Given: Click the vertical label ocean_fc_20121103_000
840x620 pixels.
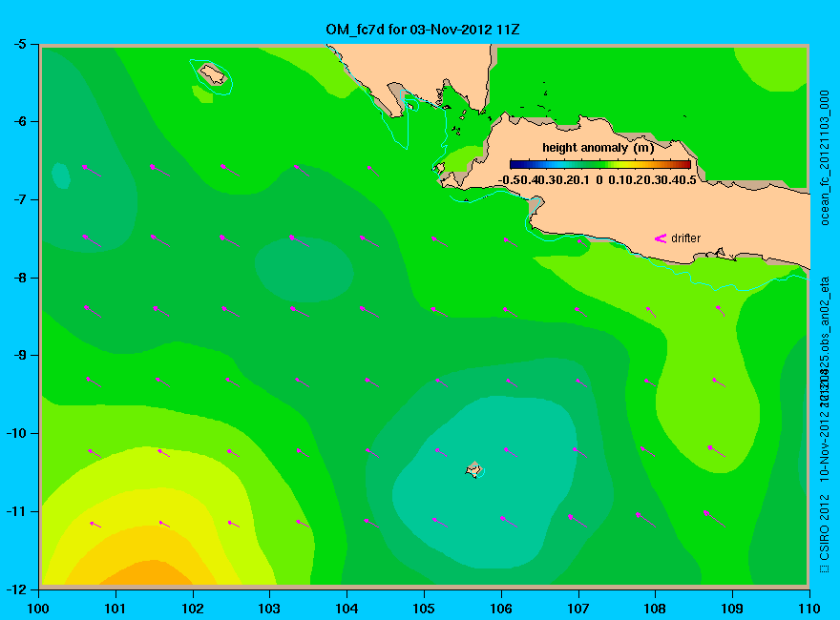Looking at the screenshot, I should (825, 158).
